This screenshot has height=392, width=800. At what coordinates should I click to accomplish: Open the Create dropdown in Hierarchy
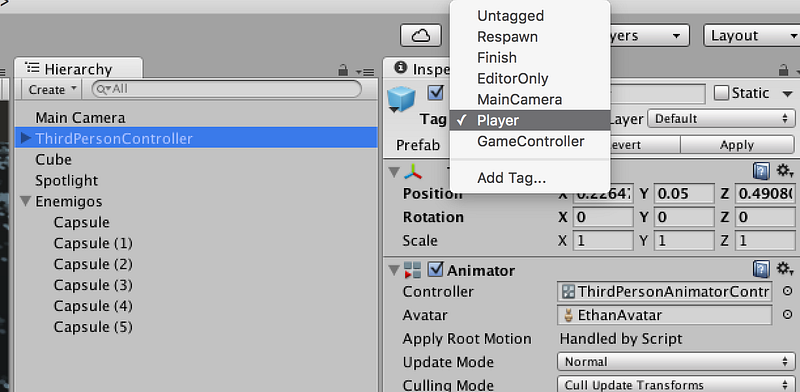[53, 89]
